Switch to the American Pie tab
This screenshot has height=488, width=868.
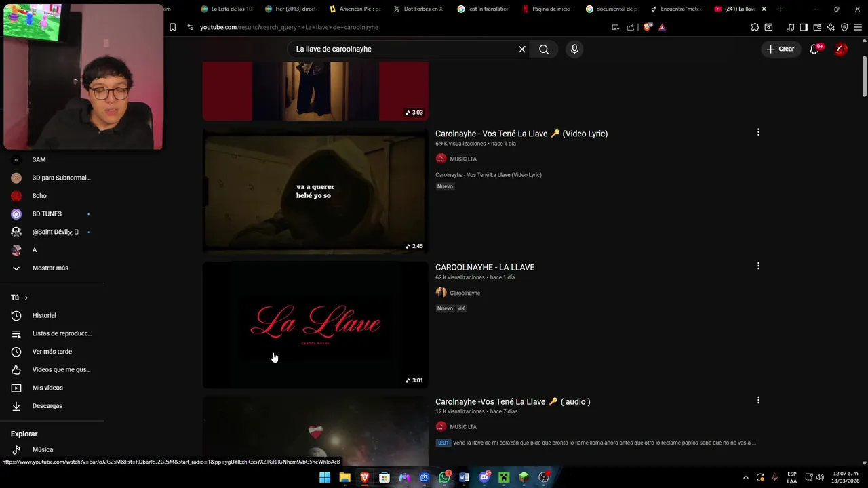[355, 9]
